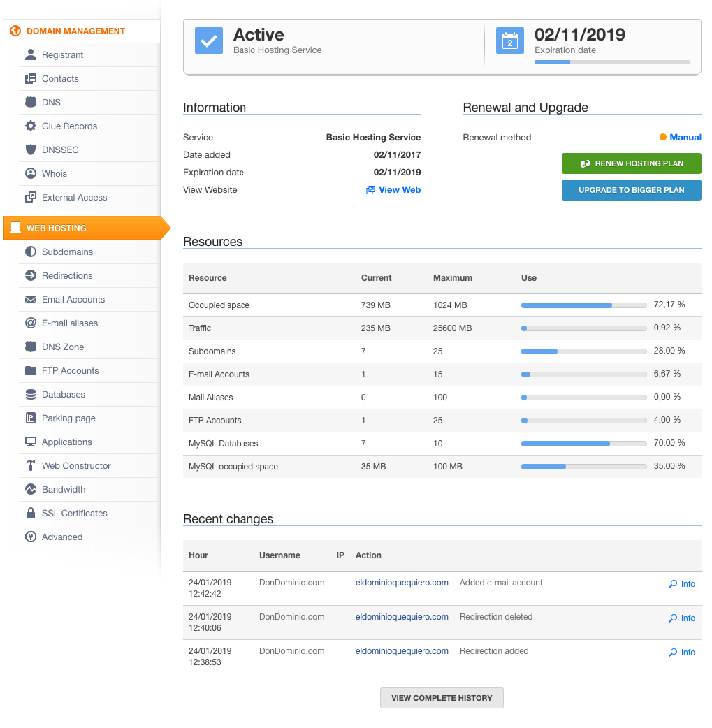Image resolution: width=712 pixels, height=728 pixels.
Task: Click the DNS Zone icon
Action: pyautogui.click(x=31, y=347)
